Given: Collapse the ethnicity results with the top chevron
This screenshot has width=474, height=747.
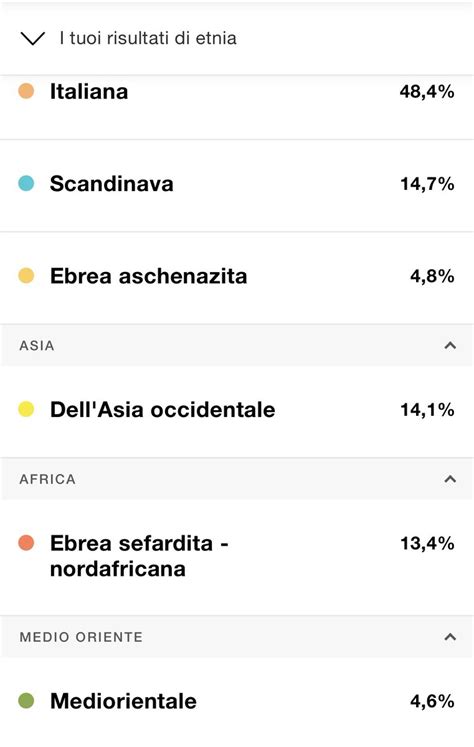Looking at the screenshot, I should pos(33,39).
